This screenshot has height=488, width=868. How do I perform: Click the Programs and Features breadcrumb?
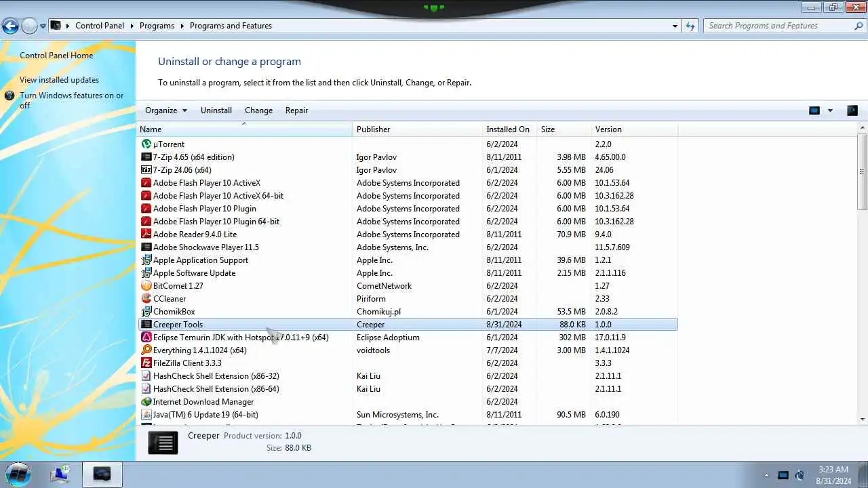click(x=231, y=26)
